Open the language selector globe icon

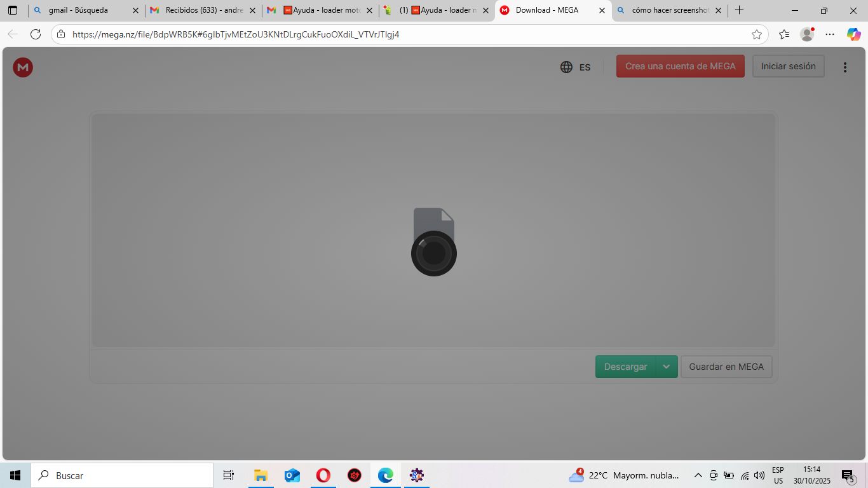pos(566,67)
